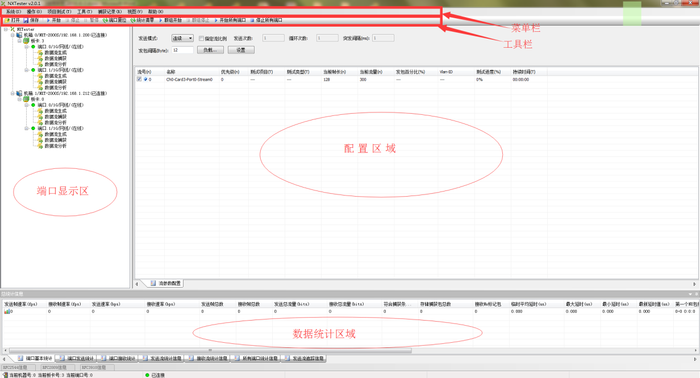
Task: Switch to 接收流统计信息 tab
Action: pos(208,358)
